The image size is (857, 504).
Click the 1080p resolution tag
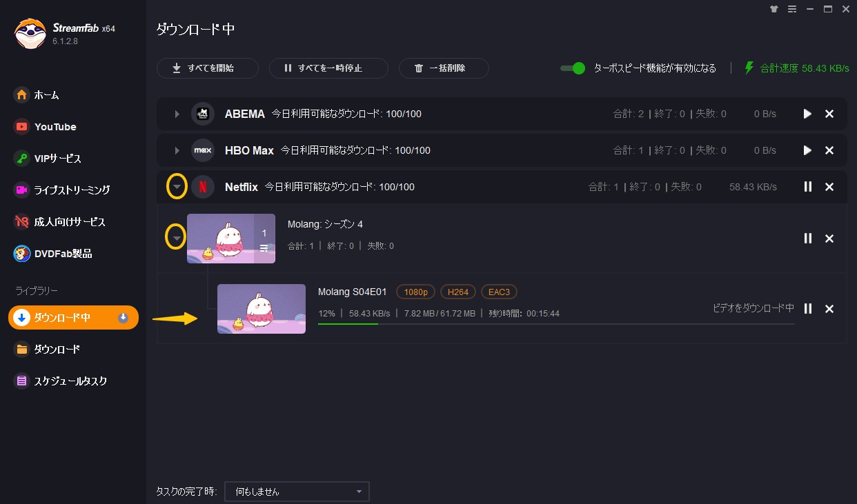pos(416,292)
